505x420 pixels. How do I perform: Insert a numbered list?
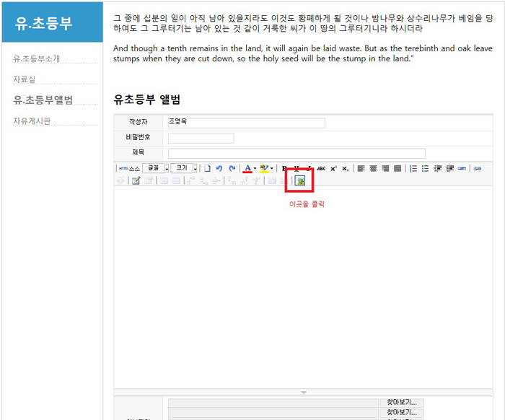413,168
